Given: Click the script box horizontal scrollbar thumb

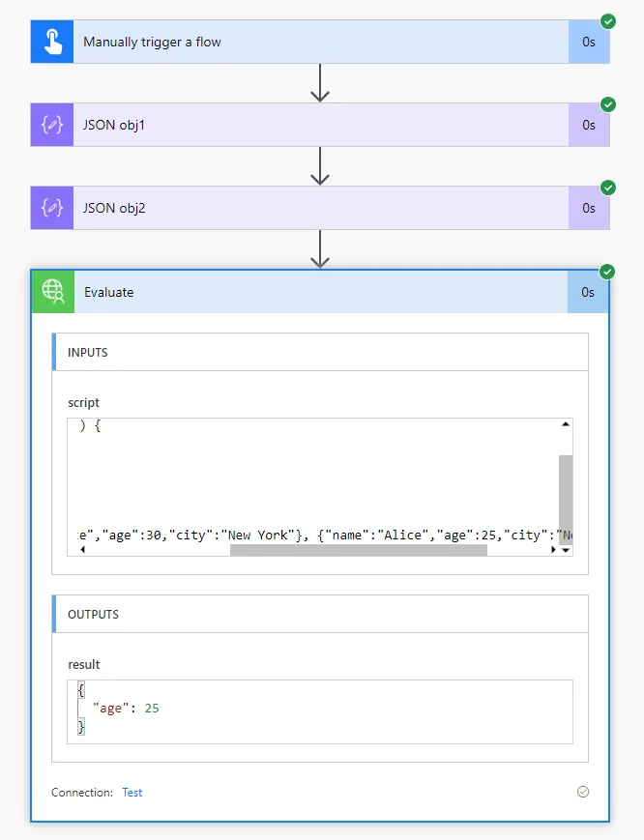Looking at the screenshot, I should [358, 550].
